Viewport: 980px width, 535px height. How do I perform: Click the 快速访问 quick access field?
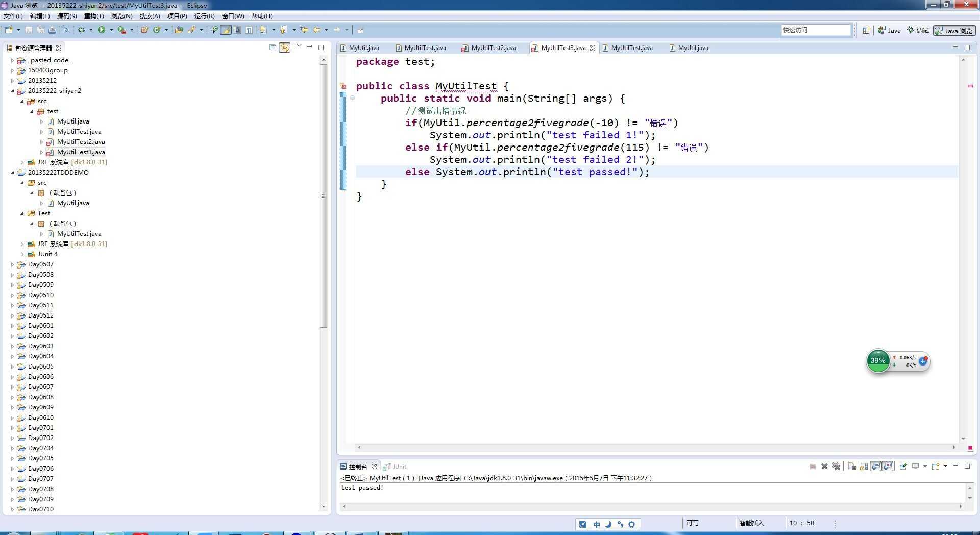click(816, 30)
